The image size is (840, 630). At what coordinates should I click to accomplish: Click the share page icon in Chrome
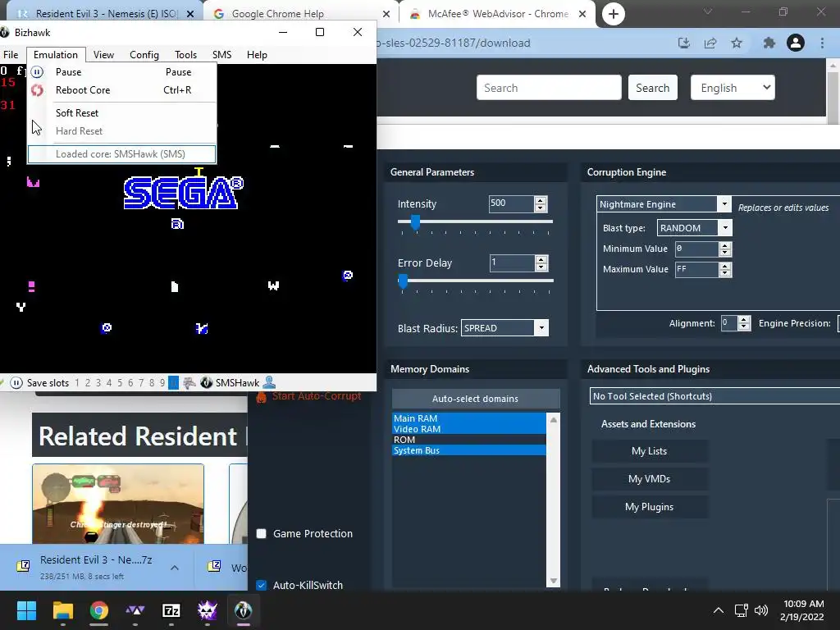coord(710,43)
